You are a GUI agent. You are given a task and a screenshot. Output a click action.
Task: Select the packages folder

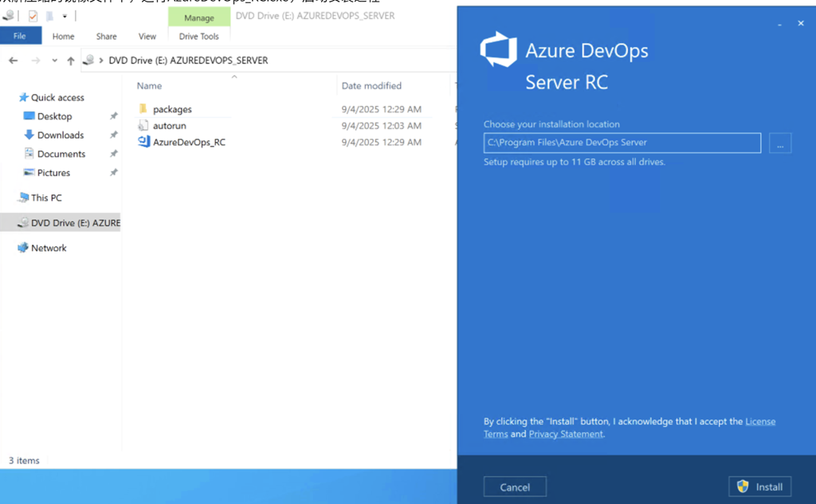point(172,109)
